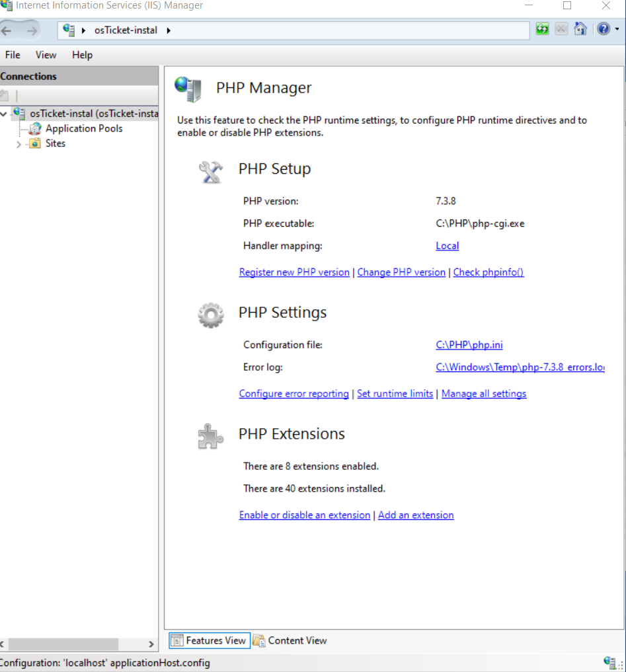Click the green Refresh icon in the toolbar

coord(542,29)
